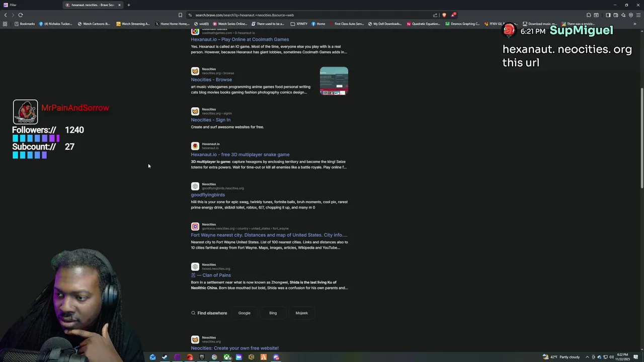This screenshot has width=644, height=362.
Task: Open Watch Streaming bookmark
Action: pos(133,24)
